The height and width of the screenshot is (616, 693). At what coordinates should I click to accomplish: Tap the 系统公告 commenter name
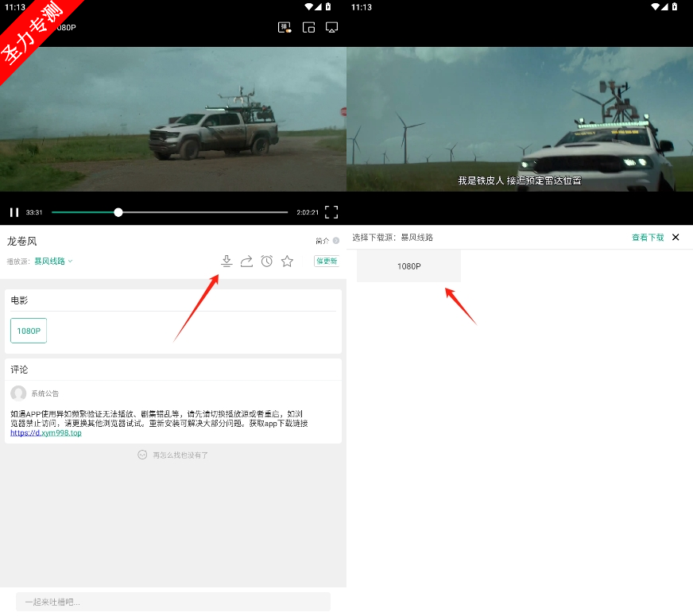coord(45,393)
